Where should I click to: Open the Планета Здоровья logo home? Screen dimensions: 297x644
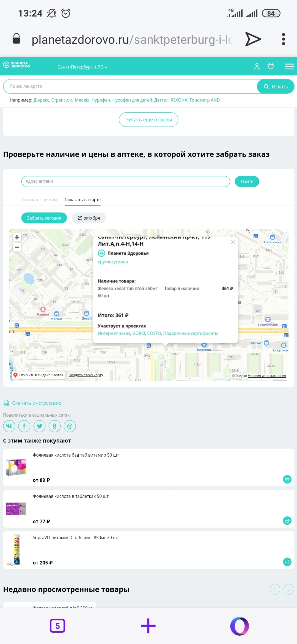tap(17, 65)
